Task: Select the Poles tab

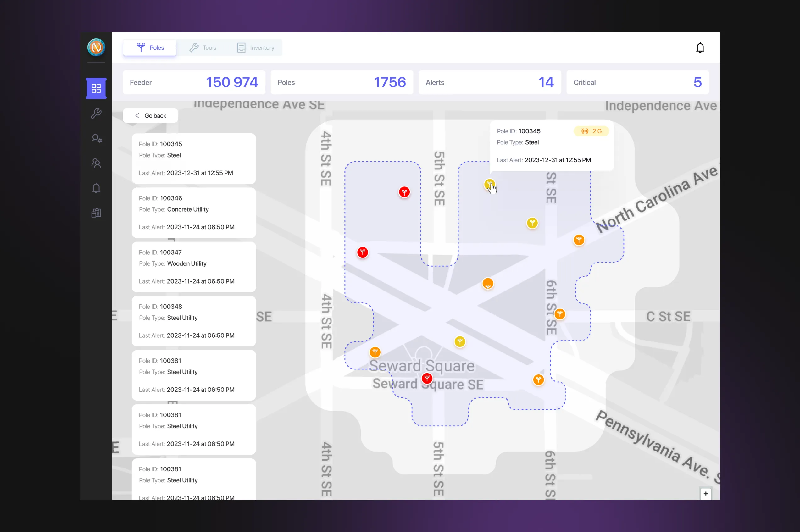Action: pos(150,48)
